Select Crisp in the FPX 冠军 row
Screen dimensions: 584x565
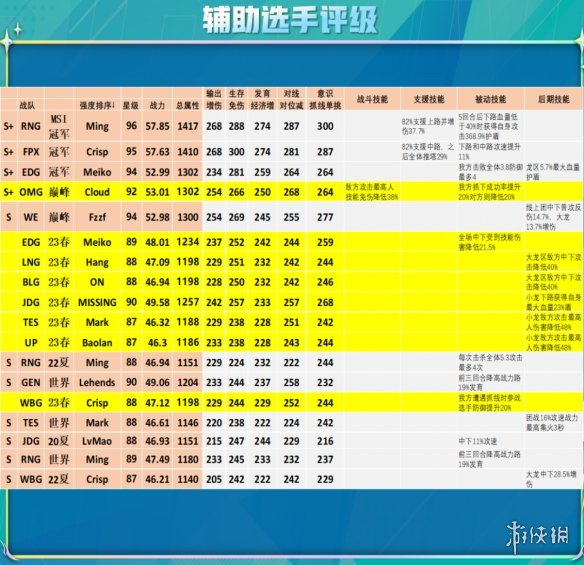point(97,152)
